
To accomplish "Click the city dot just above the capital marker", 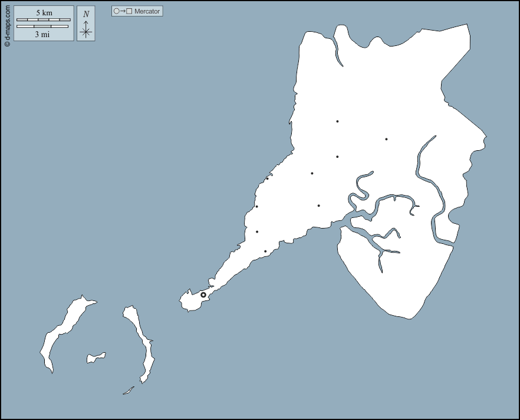I will click(265, 252).
